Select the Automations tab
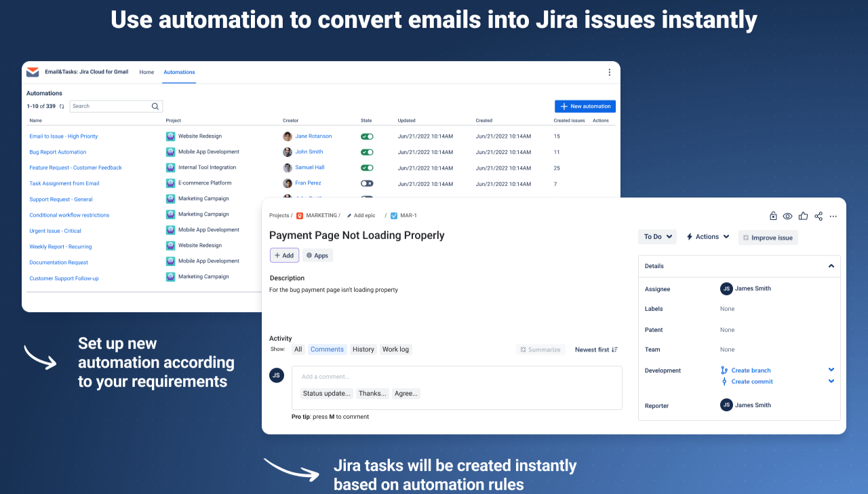Viewport: 868px width, 494px height. [179, 72]
